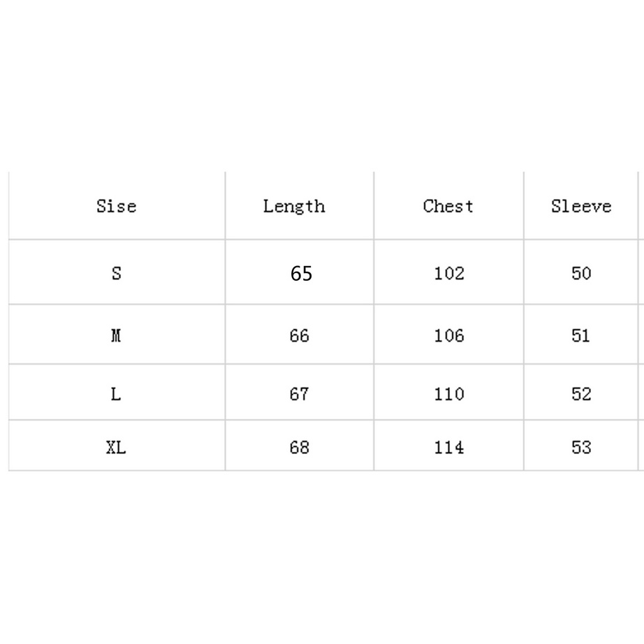Select length value 66 in the M row

[x=299, y=336]
